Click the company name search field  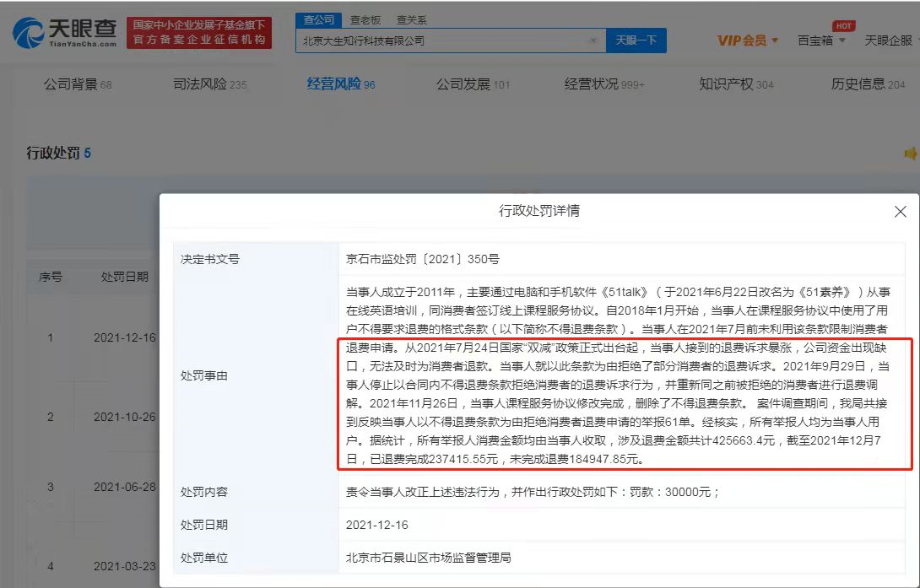click(451, 40)
